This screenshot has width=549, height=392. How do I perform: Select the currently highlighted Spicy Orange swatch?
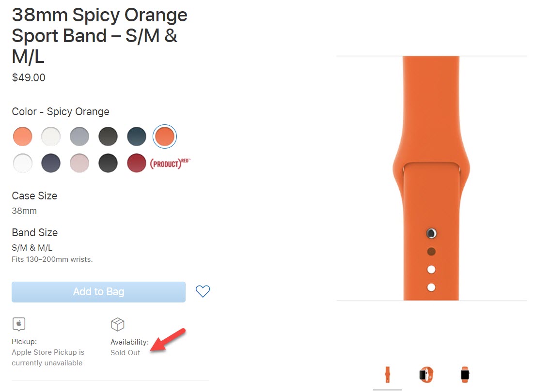[165, 136]
